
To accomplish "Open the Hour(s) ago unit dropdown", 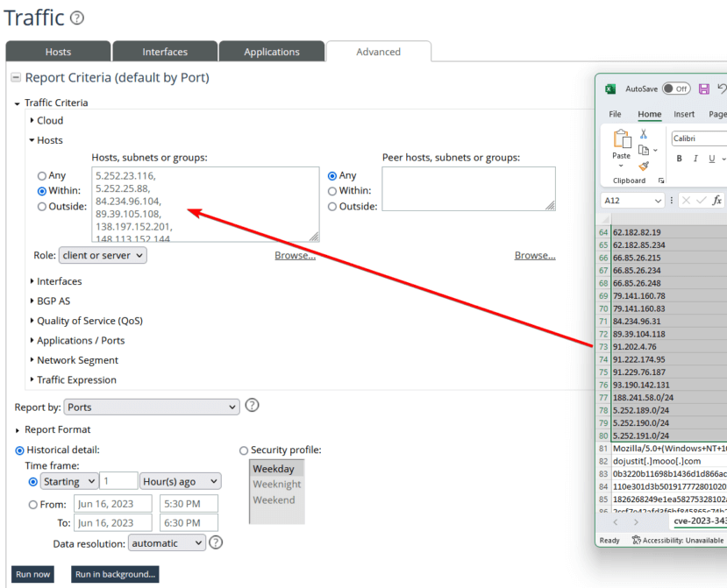I will (x=181, y=481).
